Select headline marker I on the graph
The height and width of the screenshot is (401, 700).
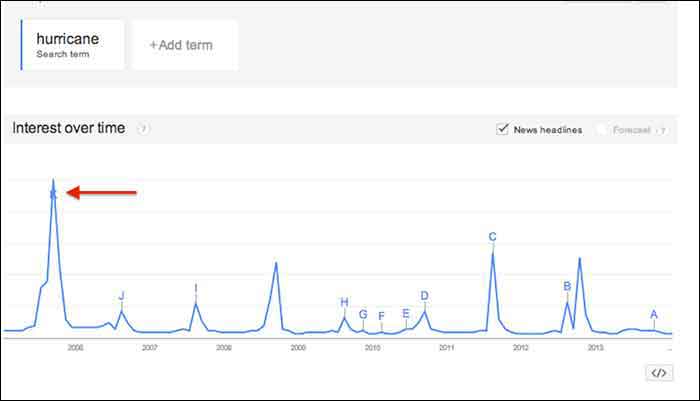coord(196,288)
